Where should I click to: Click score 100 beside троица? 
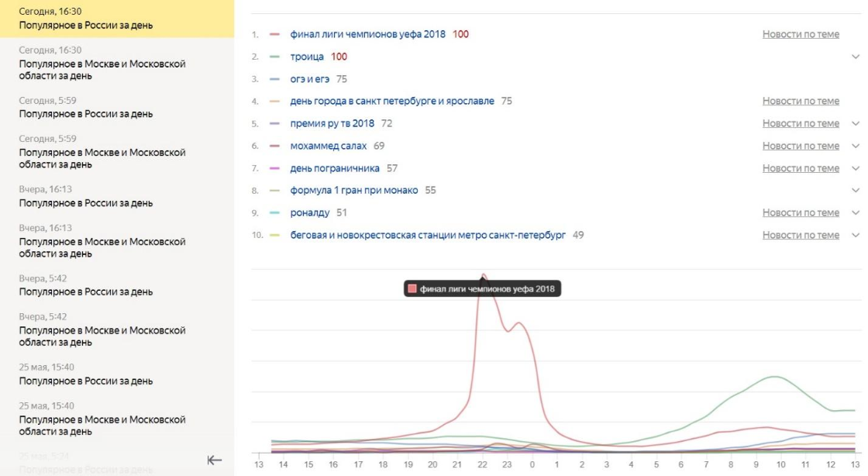click(339, 57)
